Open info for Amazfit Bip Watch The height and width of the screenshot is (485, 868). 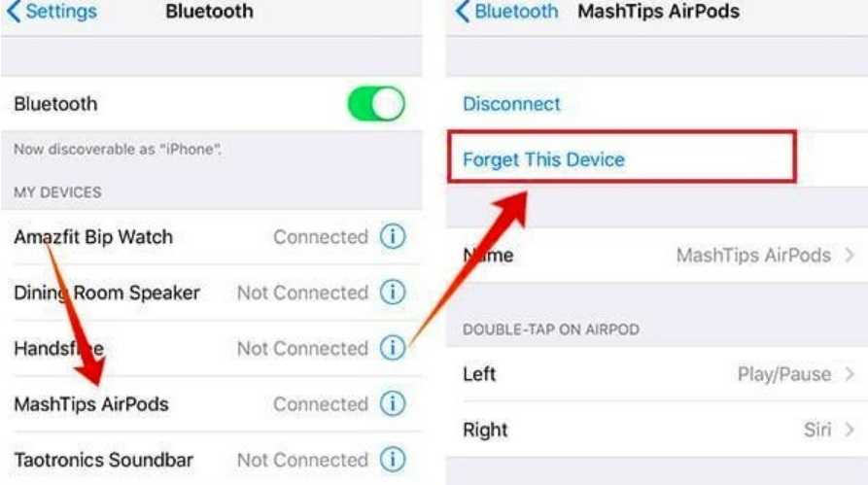(x=393, y=237)
